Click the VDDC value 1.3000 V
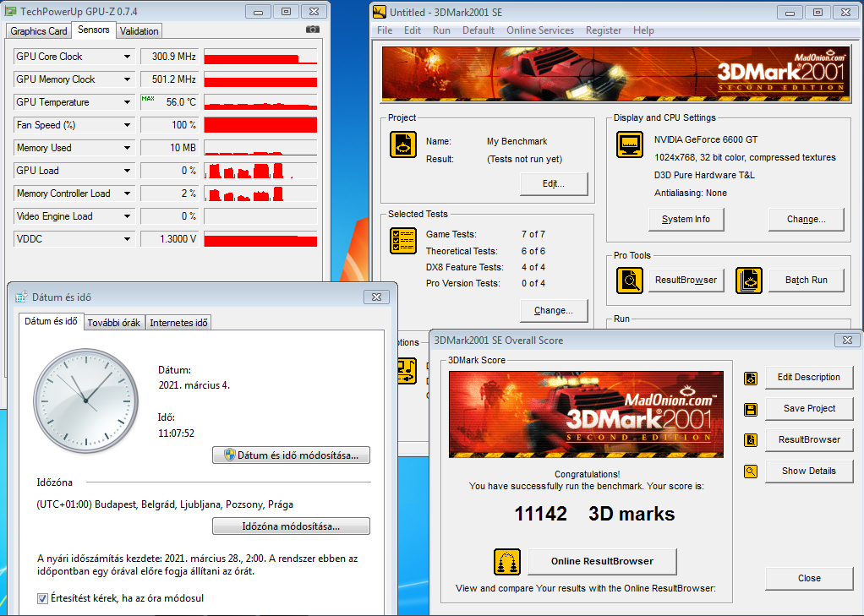The height and width of the screenshot is (616, 864). click(168, 239)
